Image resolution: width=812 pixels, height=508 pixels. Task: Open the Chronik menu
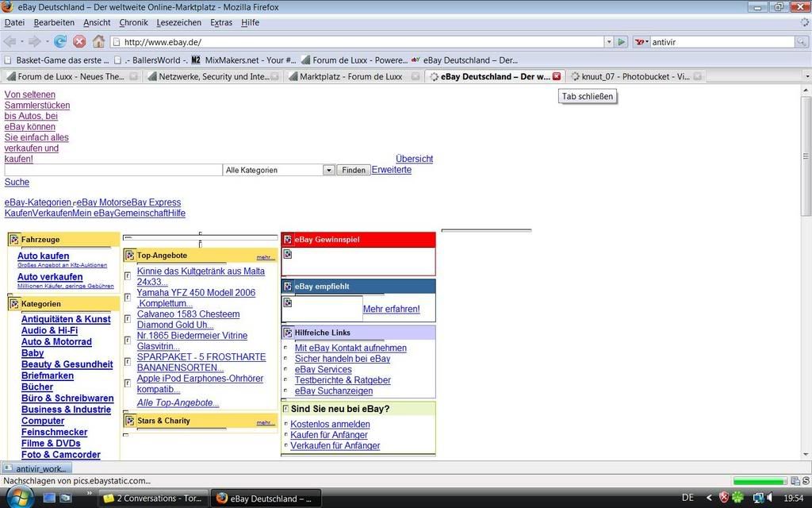133,22
